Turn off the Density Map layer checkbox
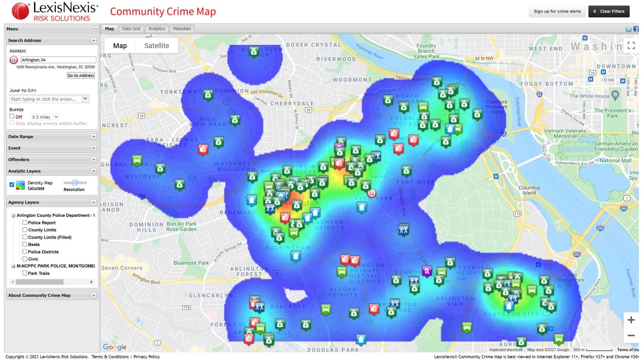The height and width of the screenshot is (360, 644). pos(12,184)
